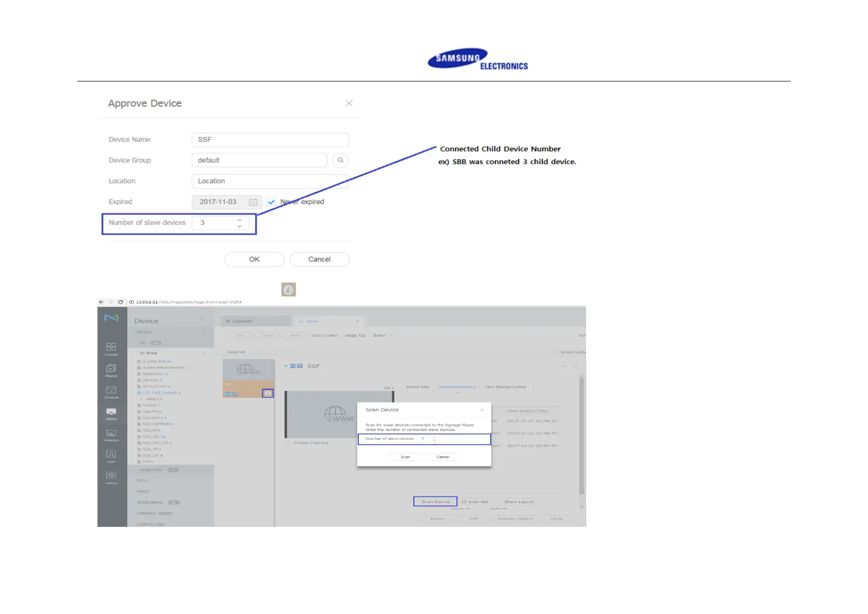Screen dimensions: 868x614
Task: Click the browser back arrow
Action: coord(101,302)
